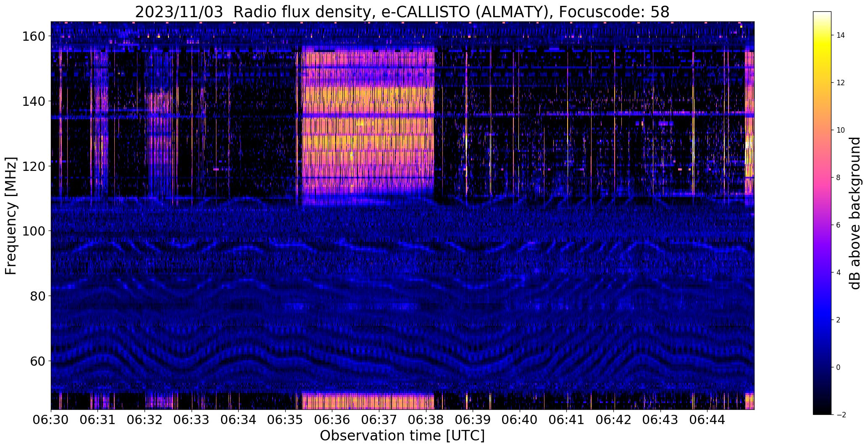Click the colorbar tick label 4

(839, 272)
